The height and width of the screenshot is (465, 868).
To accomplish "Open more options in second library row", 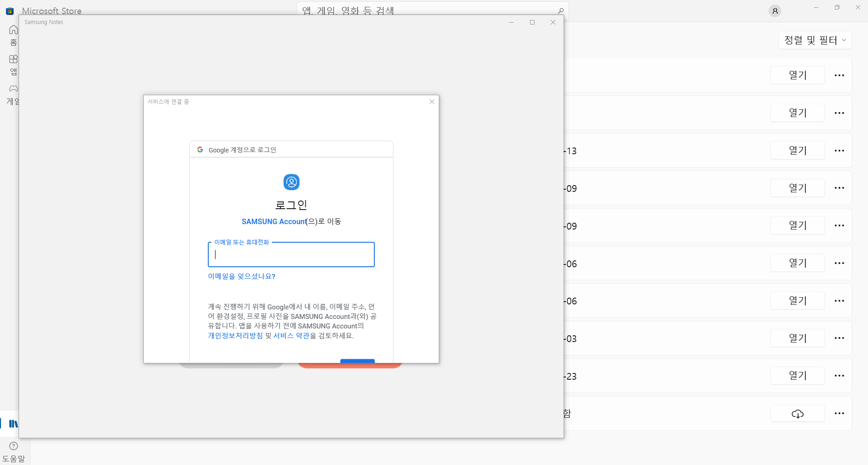I will point(839,113).
